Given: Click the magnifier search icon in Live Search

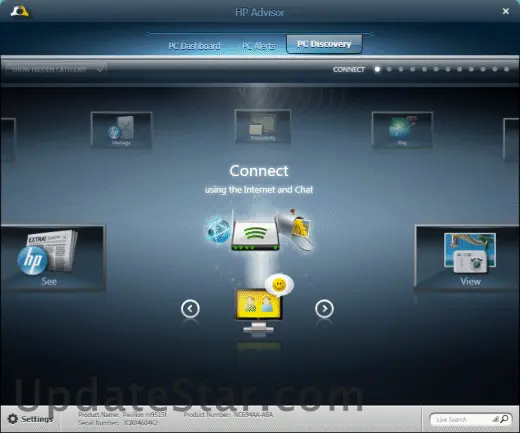Looking at the screenshot, I should tap(504, 419).
